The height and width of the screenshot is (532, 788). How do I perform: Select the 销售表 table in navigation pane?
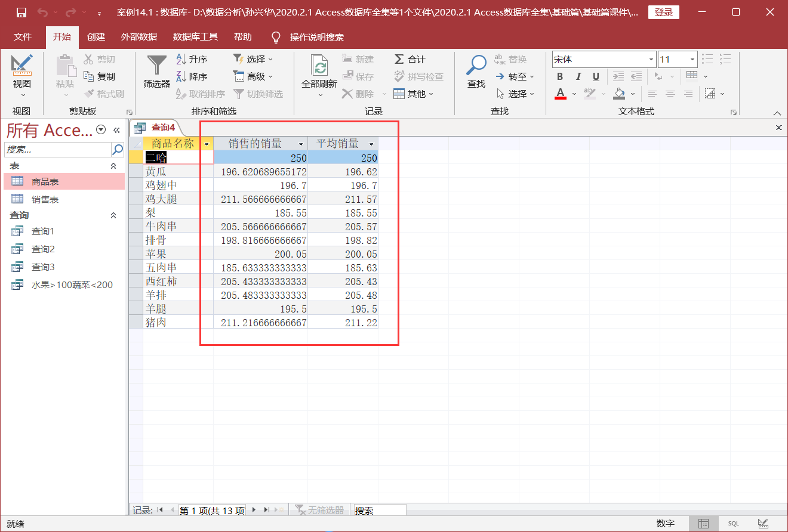tap(64, 200)
